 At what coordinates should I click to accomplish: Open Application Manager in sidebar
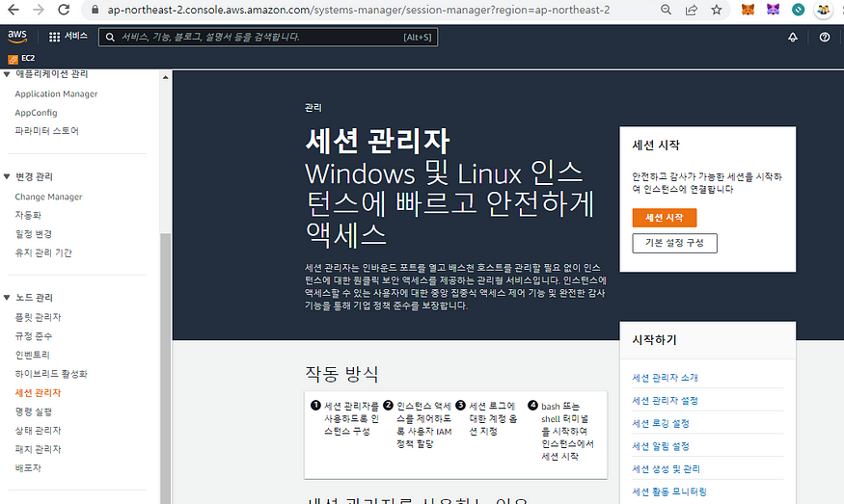[x=56, y=93]
